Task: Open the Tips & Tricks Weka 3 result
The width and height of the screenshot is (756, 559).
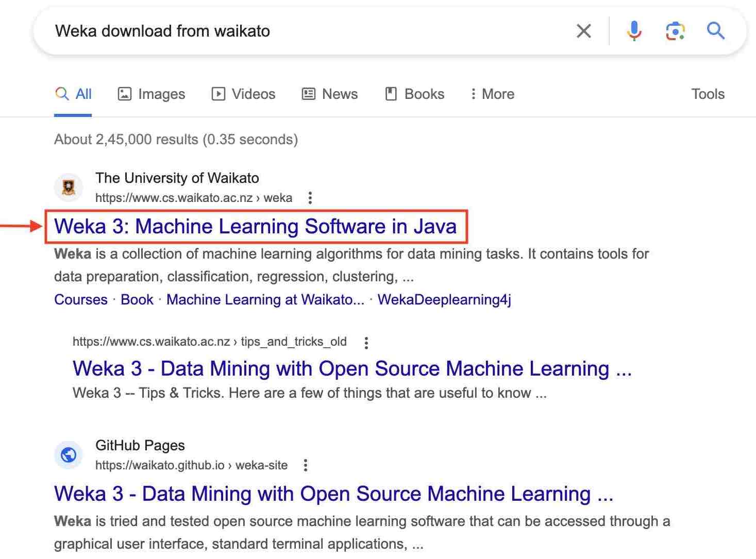Action: pos(352,369)
